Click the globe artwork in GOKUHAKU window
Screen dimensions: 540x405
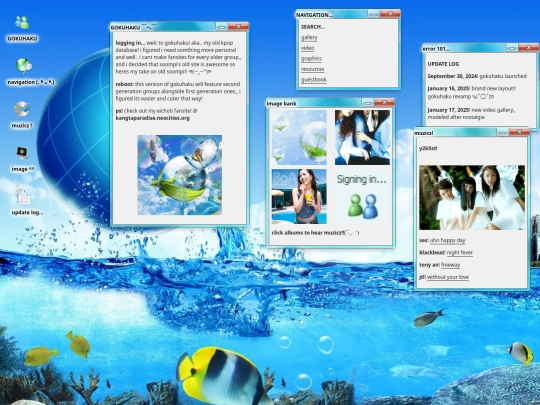click(x=179, y=175)
